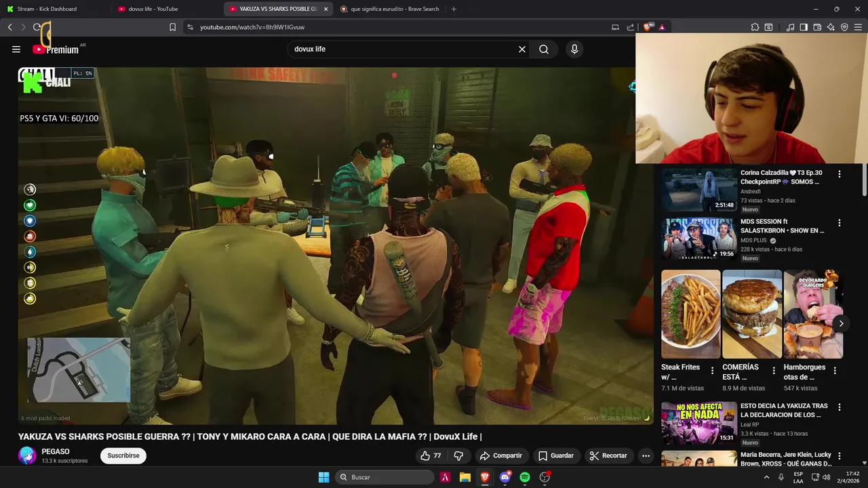Open the Recortar clip tool
The width and height of the screenshot is (868, 488).
[608, 455]
